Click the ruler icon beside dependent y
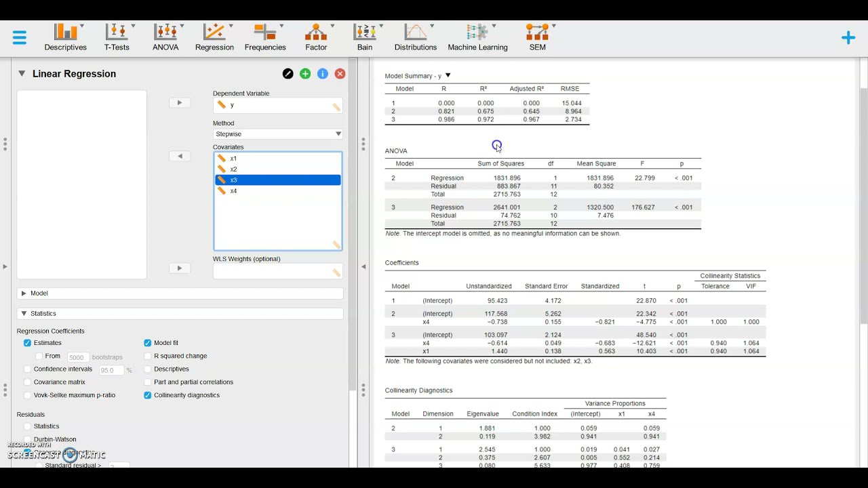 click(222, 105)
